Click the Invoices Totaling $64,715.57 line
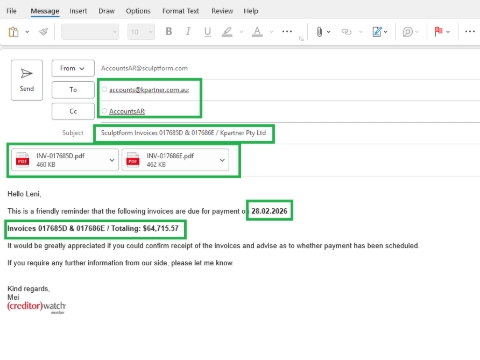The width and height of the screenshot is (480, 360). coord(93,229)
